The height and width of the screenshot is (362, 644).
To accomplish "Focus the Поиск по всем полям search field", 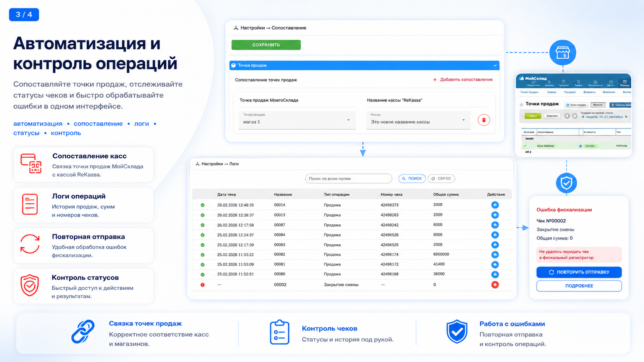I will (349, 178).
